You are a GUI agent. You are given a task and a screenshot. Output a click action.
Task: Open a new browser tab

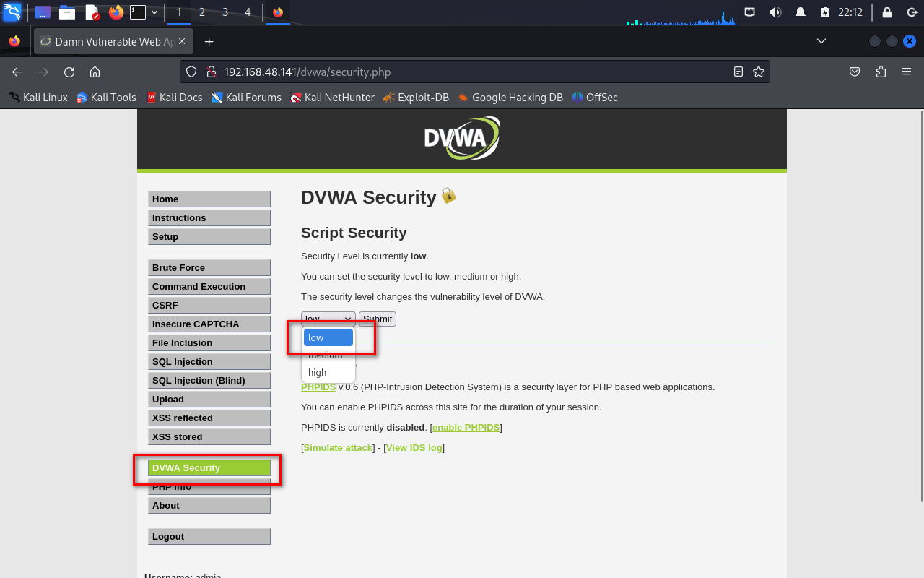(x=209, y=41)
